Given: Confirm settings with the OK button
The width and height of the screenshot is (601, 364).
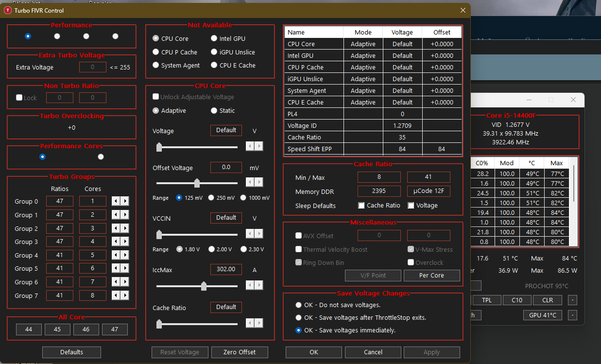Looking at the screenshot, I should (314, 352).
